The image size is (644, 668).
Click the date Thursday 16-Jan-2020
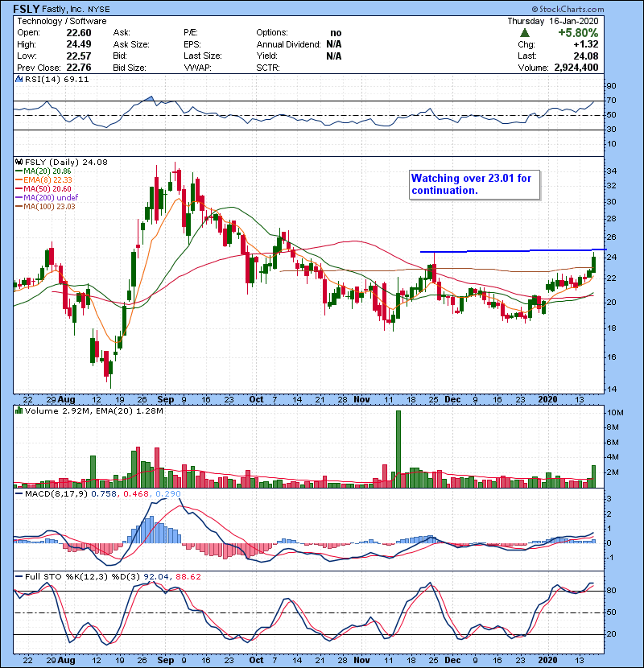tap(553, 21)
